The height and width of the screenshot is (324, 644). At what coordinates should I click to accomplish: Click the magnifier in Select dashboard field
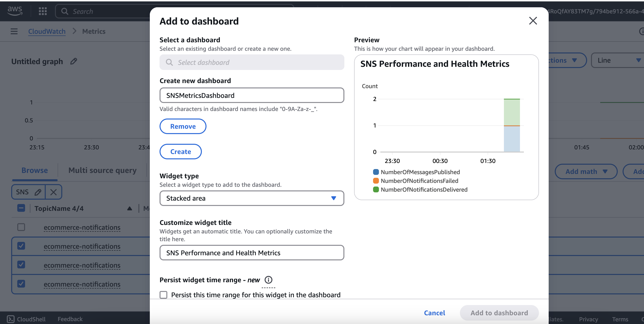tap(169, 62)
